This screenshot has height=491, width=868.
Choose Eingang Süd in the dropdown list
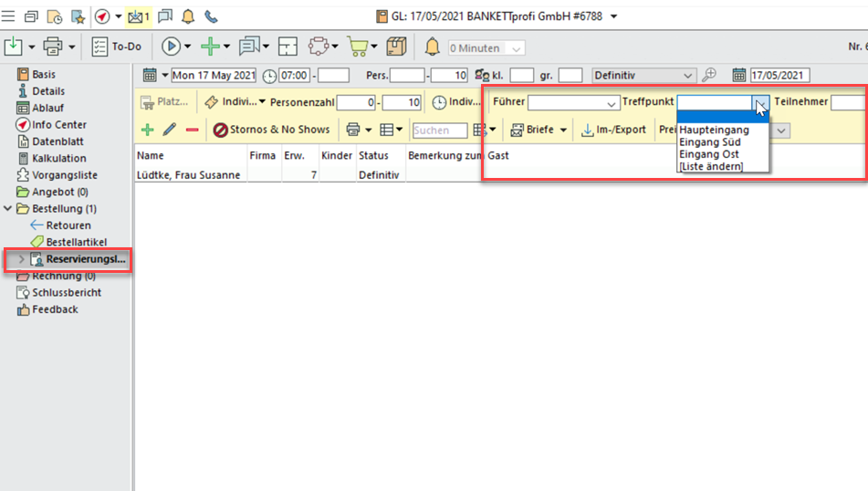click(x=709, y=142)
